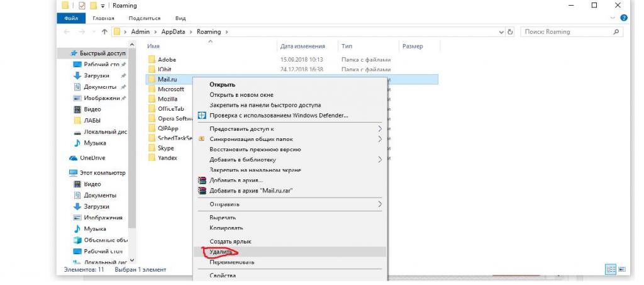
Task: Click the Quick access star icon
Action: pyautogui.click(x=74, y=53)
